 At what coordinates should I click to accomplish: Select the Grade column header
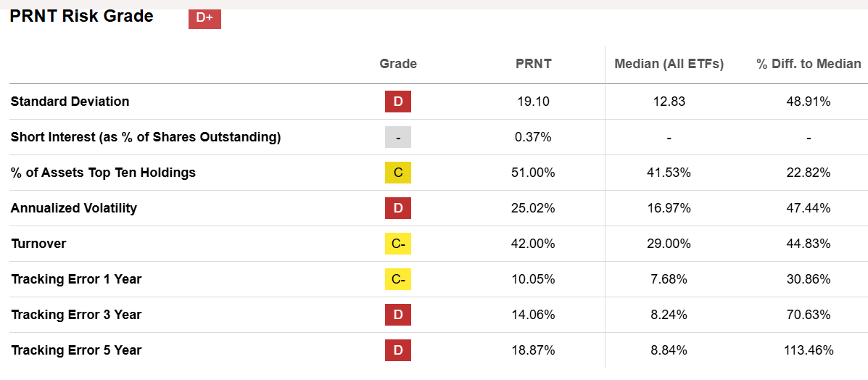click(398, 64)
